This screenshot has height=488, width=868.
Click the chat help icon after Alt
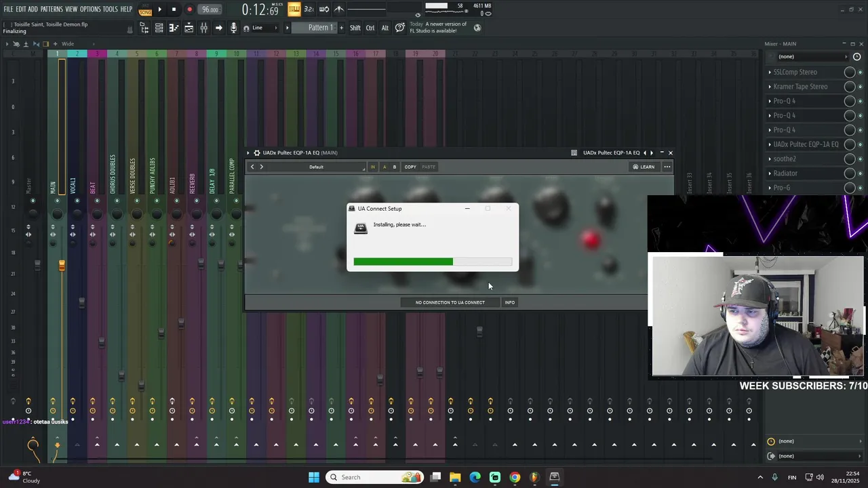tap(400, 28)
